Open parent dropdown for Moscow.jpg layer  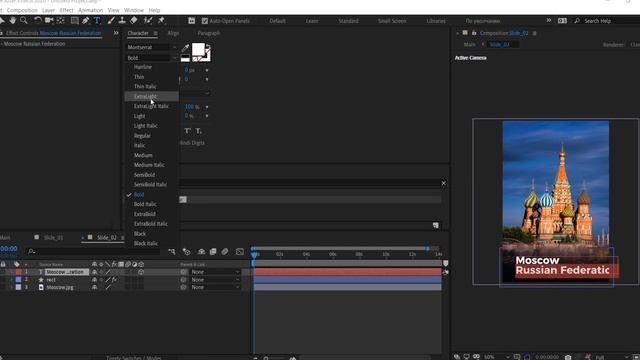pyautogui.click(x=216, y=287)
